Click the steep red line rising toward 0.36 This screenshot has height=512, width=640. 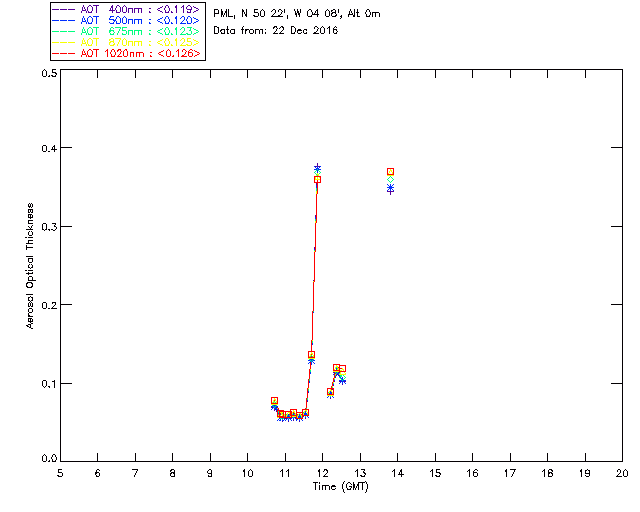tap(314, 269)
